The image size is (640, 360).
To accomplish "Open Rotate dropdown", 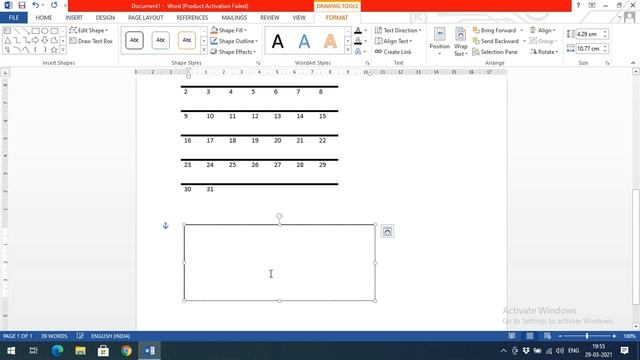I will (544, 52).
